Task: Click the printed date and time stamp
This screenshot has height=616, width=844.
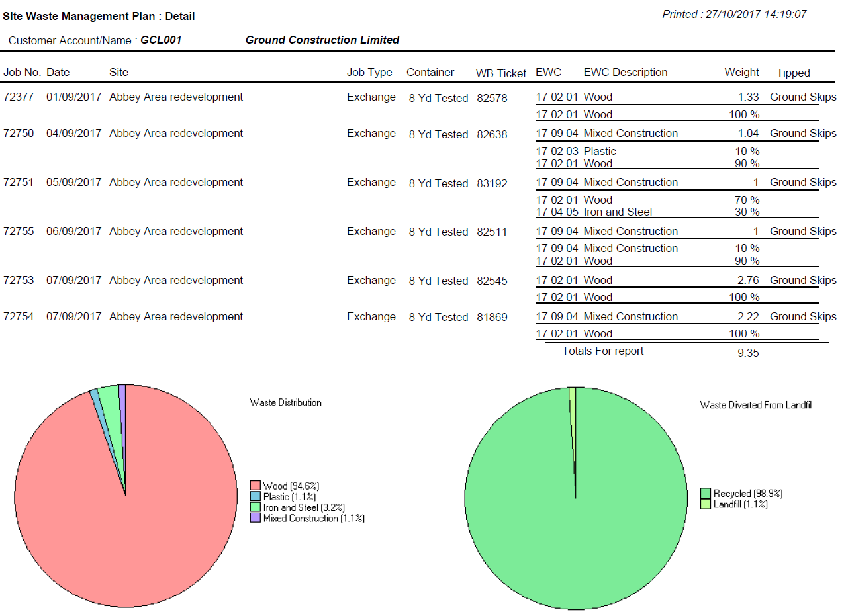Action: pos(734,14)
